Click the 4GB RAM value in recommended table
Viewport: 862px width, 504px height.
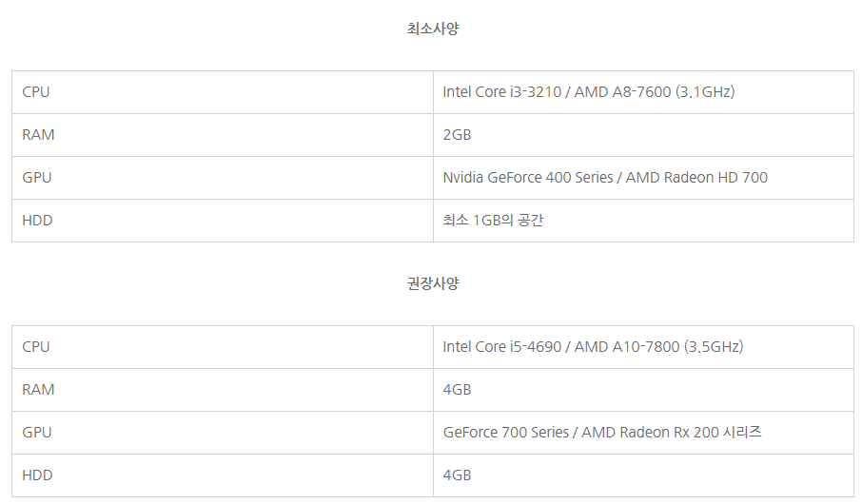(x=457, y=390)
